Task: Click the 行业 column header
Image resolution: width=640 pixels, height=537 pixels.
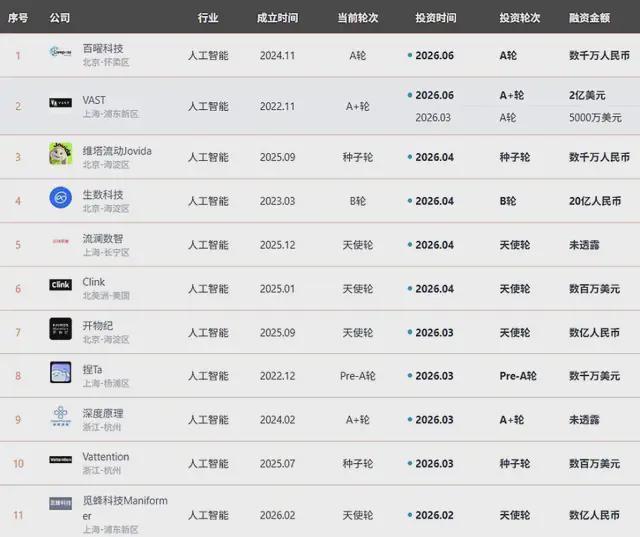Action: coord(208,18)
